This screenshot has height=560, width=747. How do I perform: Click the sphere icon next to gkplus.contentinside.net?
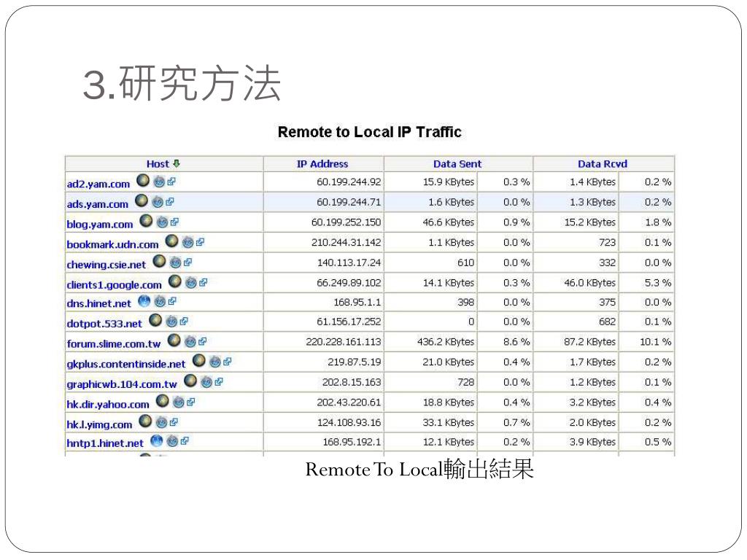tap(198, 361)
